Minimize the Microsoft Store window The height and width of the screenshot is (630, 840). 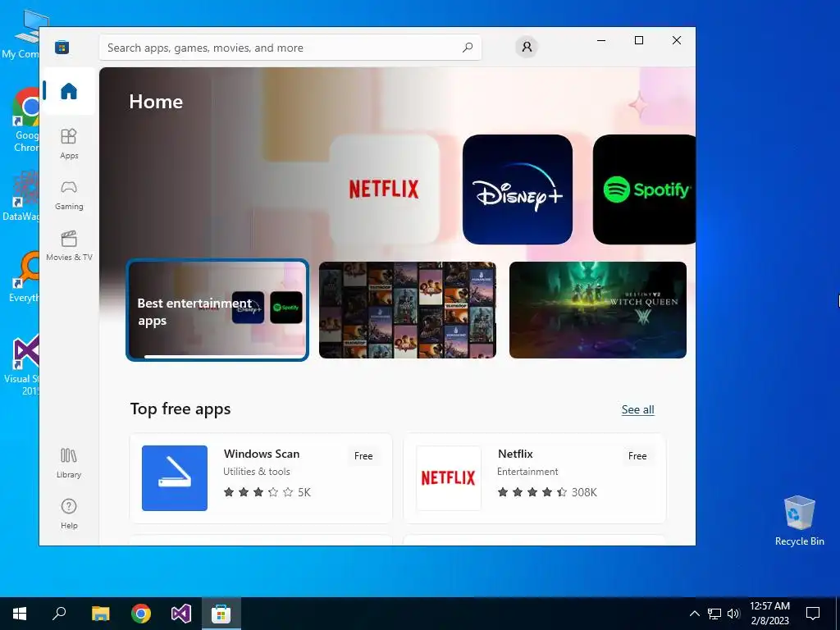point(601,41)
